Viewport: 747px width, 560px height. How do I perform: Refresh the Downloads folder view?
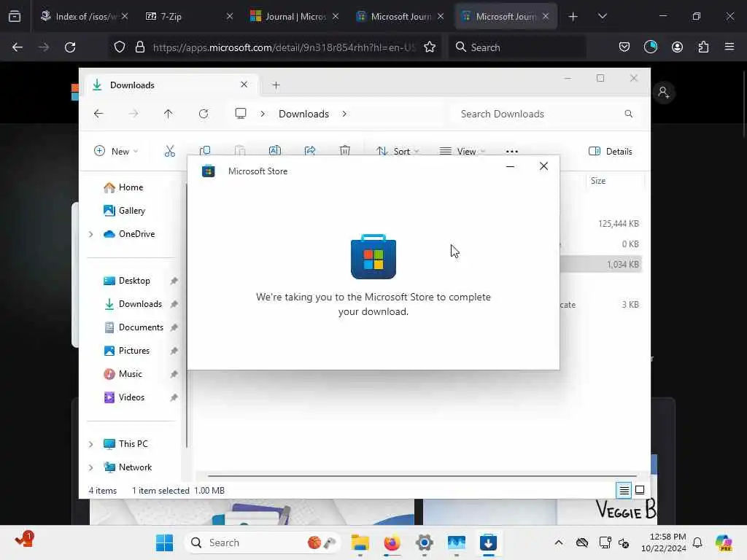pyautogui.click(x=204, y=113)
